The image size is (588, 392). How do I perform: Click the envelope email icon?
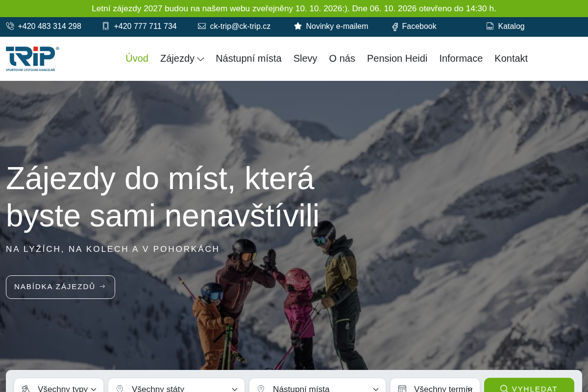(x=202, y=26)
